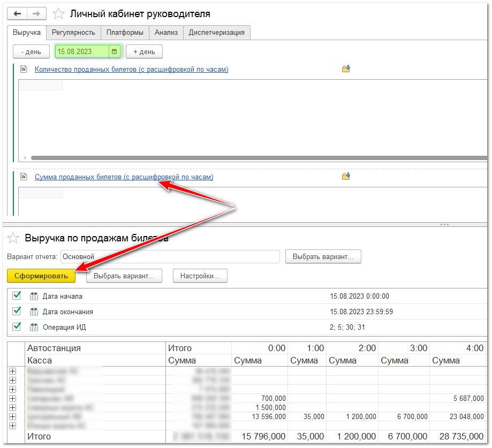Screen dimensions: 492x448
Task: Star the Личный кабинет руководителя page
Action: (58, 14)
